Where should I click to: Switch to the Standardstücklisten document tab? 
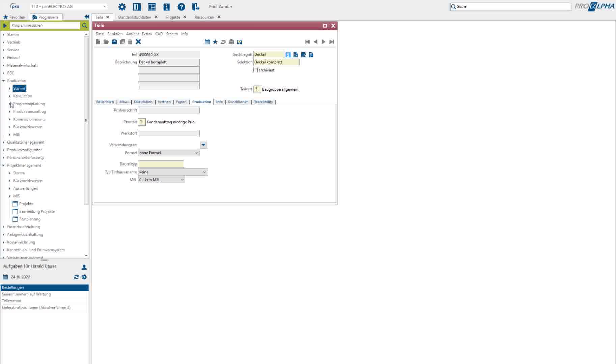135,17
